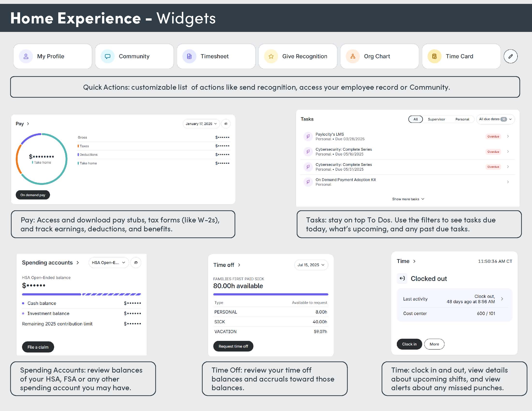Click the Timesheet document icon

(189, 56)
